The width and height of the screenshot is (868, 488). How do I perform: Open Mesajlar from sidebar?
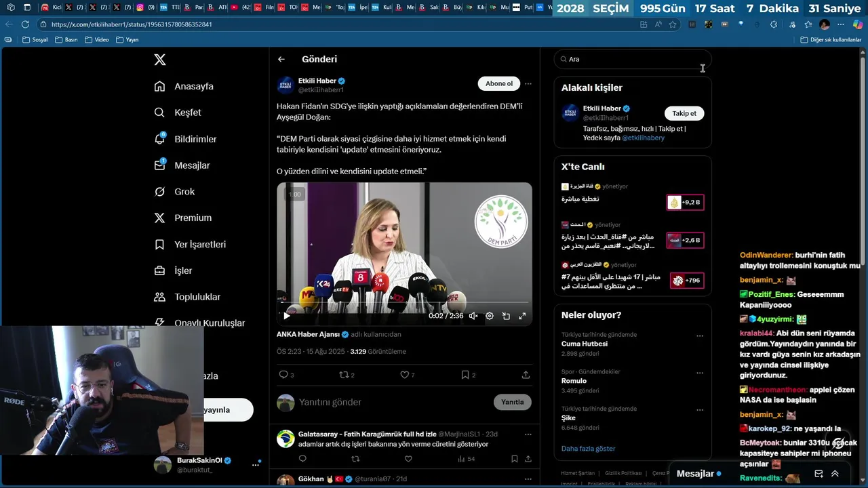tap(182, 165)
